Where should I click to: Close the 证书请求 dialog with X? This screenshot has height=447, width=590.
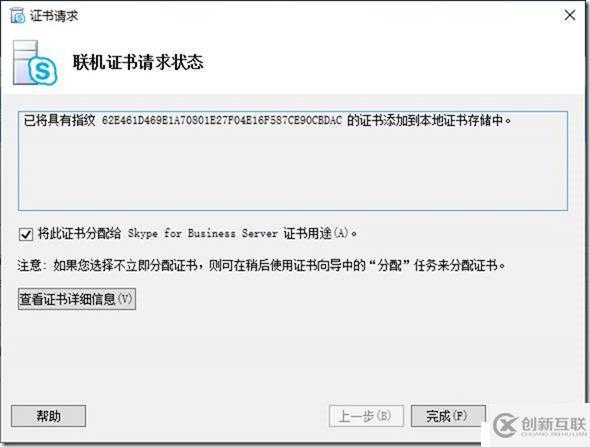coord(570,15)
